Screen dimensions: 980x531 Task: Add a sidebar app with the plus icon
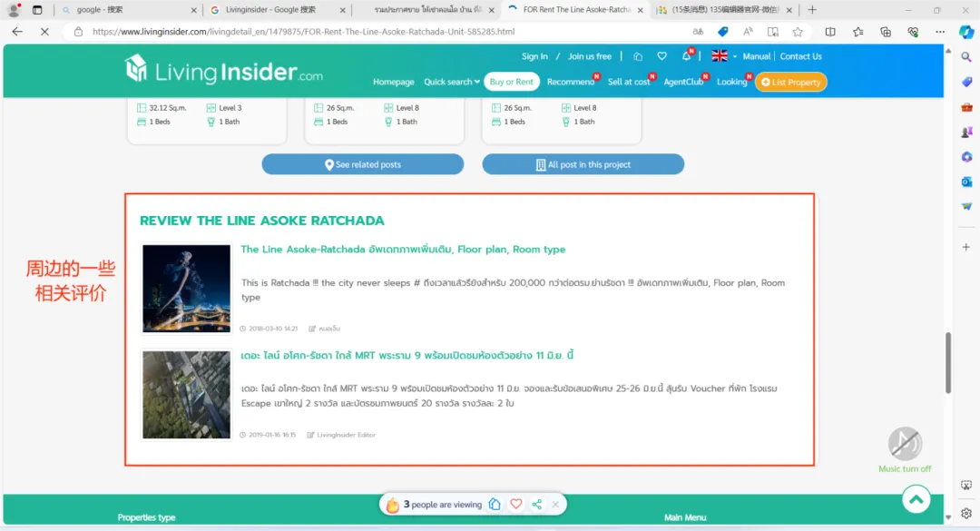click(966, 247)
